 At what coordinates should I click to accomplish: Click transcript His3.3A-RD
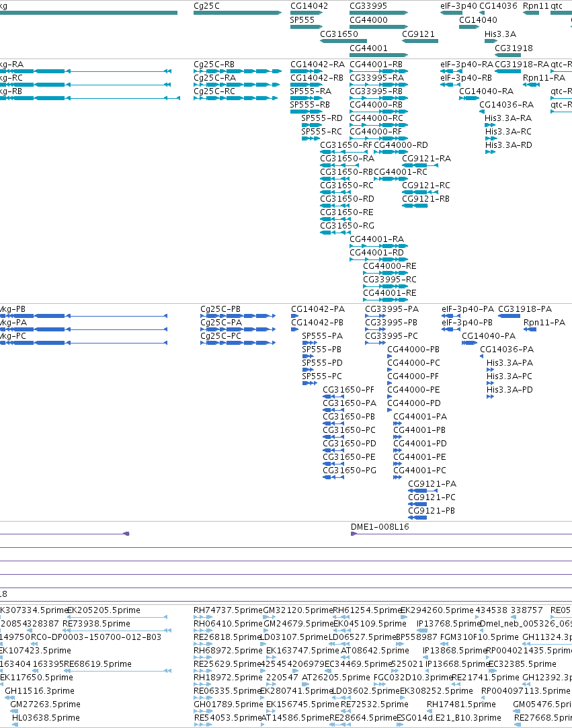[490, 152]
